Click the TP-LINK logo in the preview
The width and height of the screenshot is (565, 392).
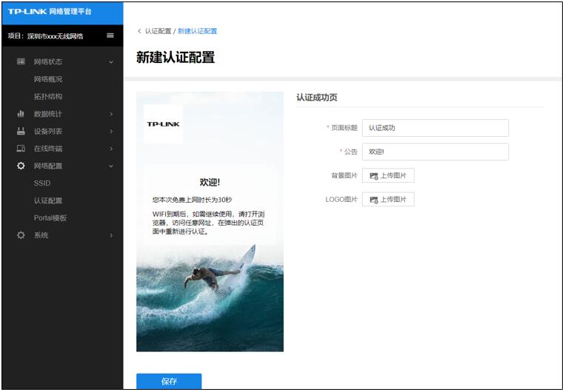[x=163, y=124]
